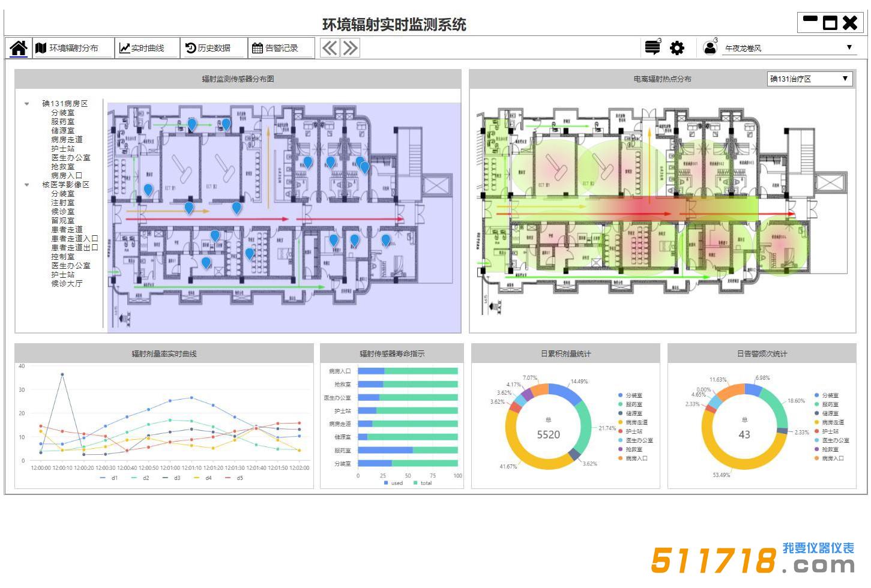The image size is (871, 588).
Task: Open the 历史数据 tab
Action: pos(208,48)
